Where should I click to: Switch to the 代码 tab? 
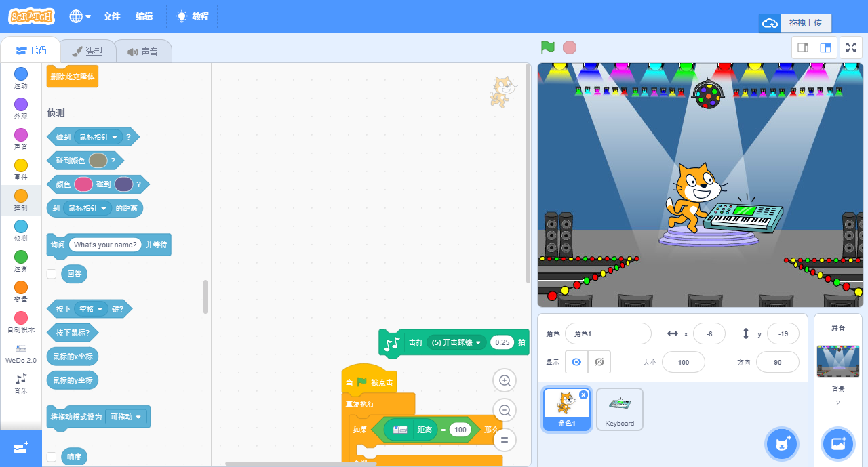coord(31,50)
